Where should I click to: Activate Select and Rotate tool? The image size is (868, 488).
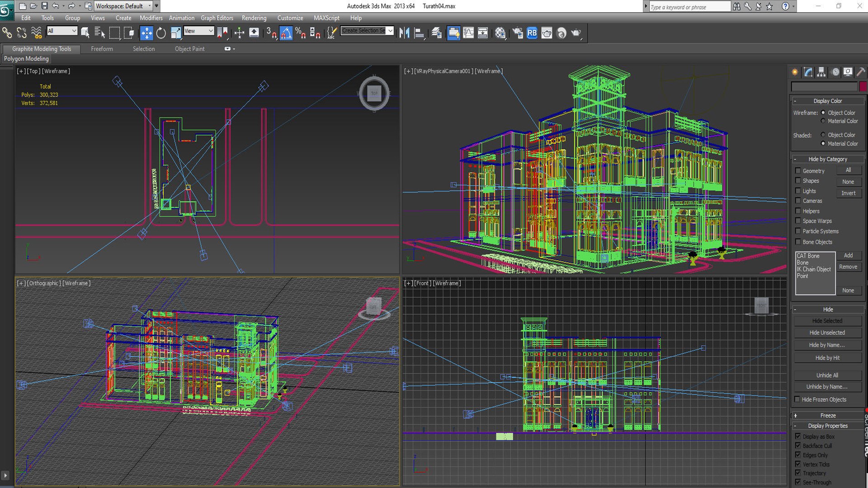(161, 33)
